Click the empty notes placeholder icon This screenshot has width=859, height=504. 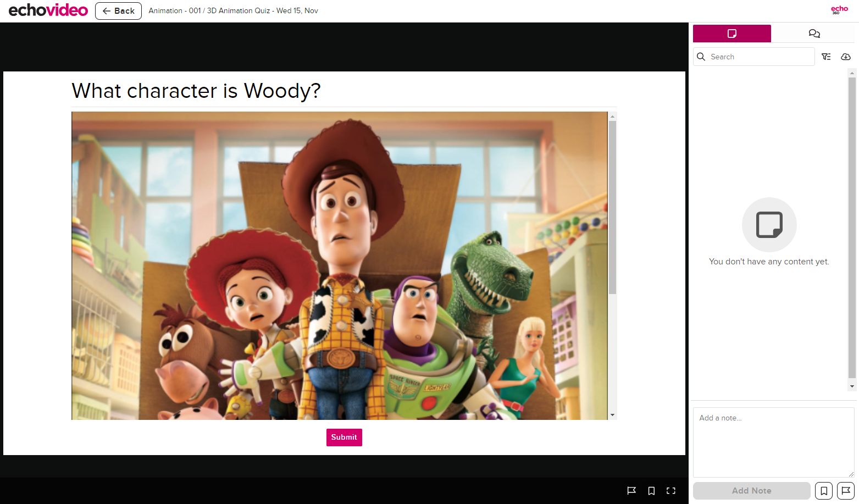[769, 225]
